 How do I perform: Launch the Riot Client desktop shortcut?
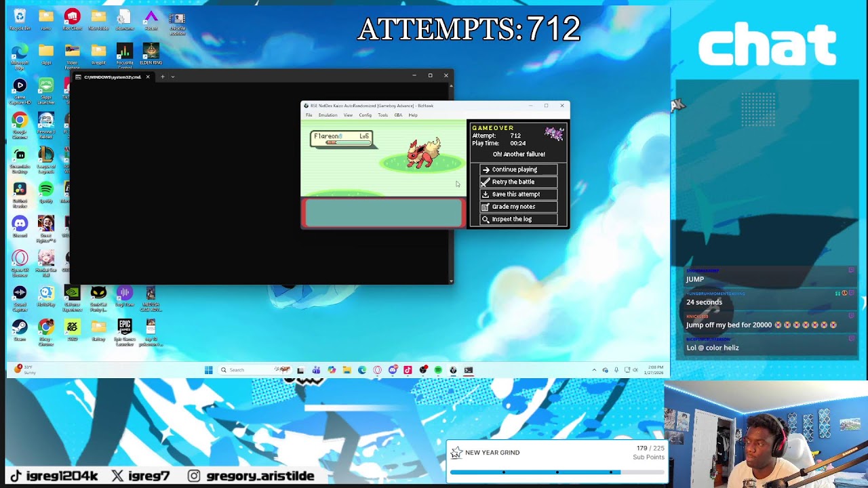pyautogui.click(x=72, y=20)
